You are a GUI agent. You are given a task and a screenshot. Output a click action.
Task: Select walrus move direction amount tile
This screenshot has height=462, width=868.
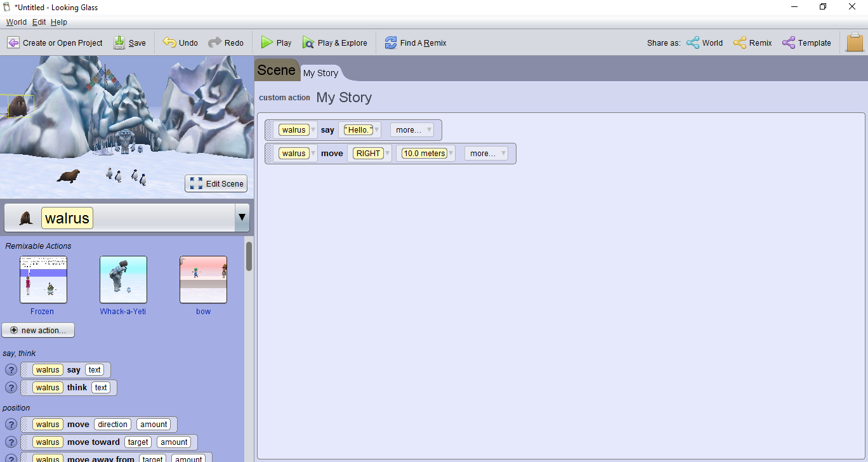pos(99,425)
